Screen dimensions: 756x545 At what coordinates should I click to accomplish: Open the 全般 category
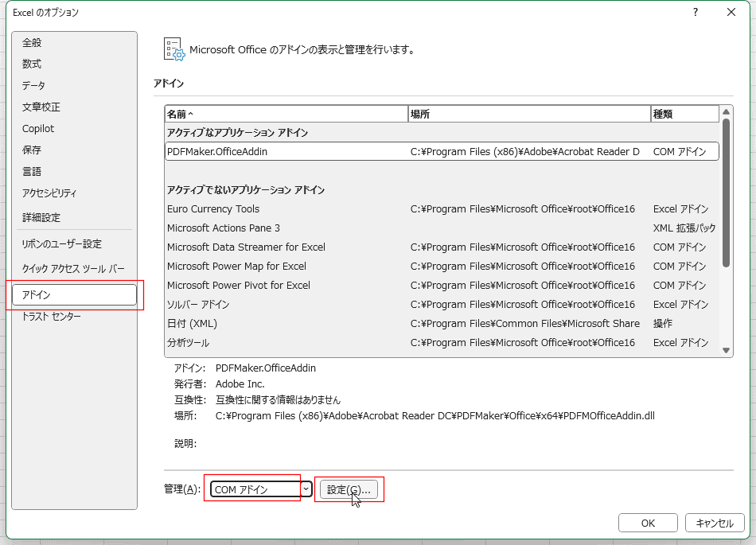coord(32,43)
